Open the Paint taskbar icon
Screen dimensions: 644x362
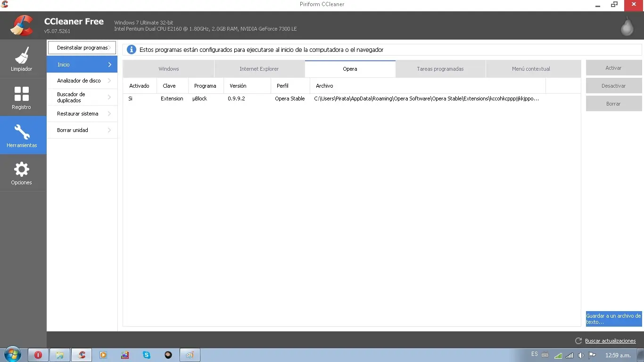190,355
